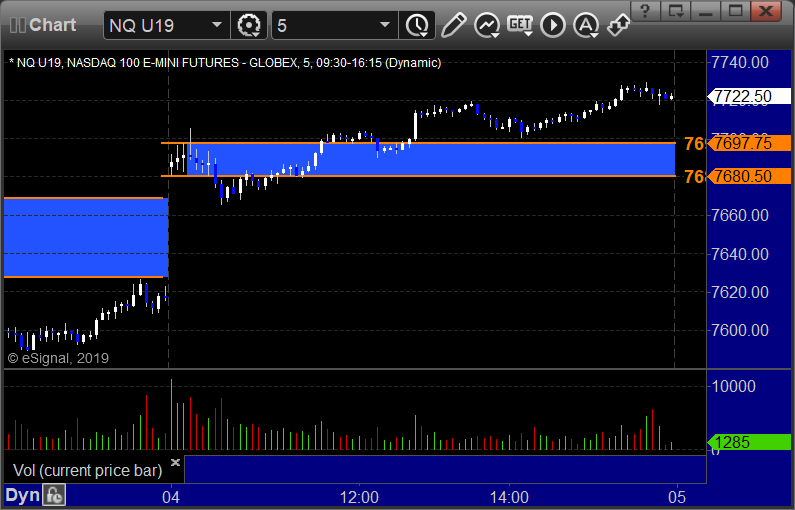Click the 7640.00 price axis label
The height and width of the screenshot is (510, 795).
pos(740,253)
